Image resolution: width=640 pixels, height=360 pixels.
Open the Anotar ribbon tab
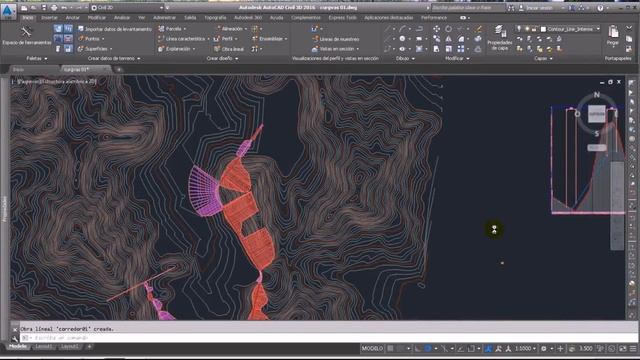73,18
